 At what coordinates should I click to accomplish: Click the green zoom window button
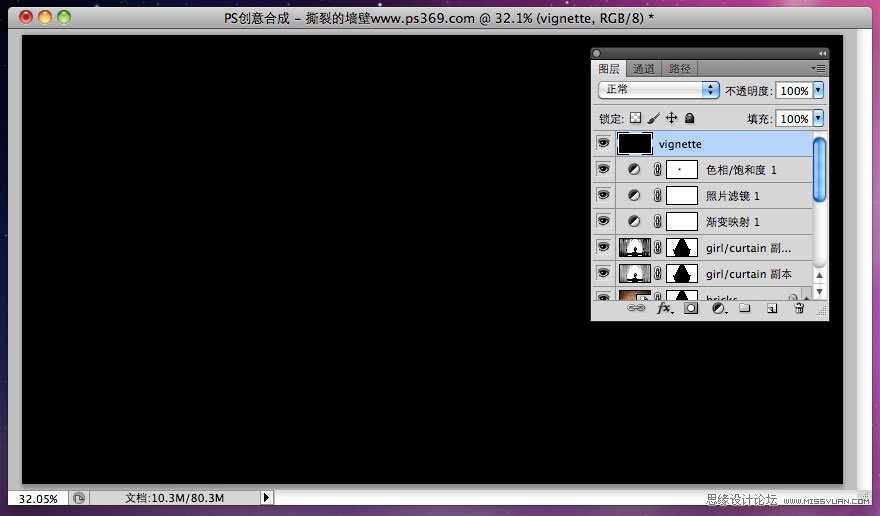coord(64,17)
